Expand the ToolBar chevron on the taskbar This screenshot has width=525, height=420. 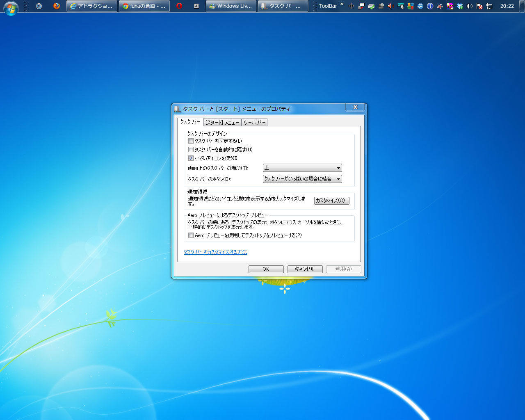(342, 4)
